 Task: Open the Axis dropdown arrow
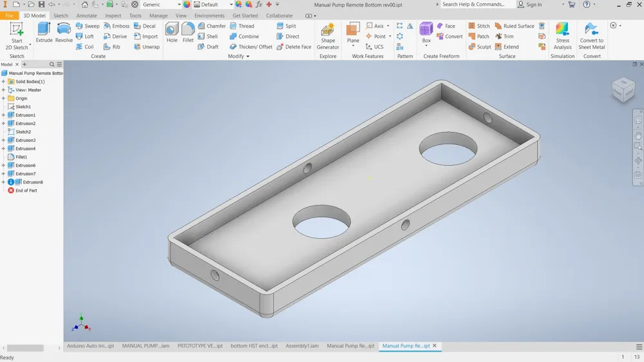coord(388,26)
